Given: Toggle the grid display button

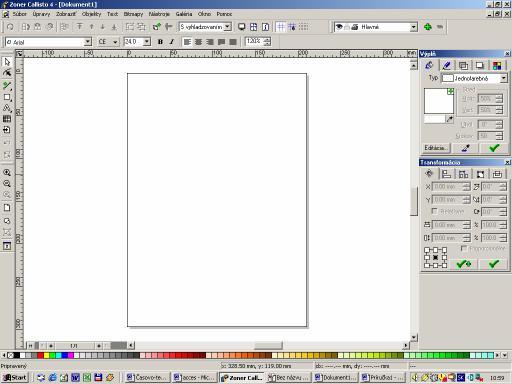Looking at the screenshot, I should (281, 27).
